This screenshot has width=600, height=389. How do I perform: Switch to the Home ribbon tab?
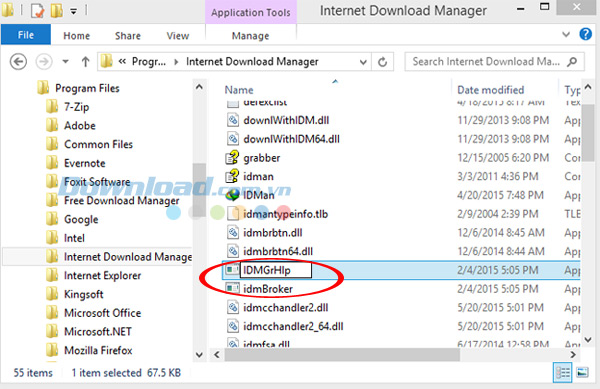point(77,36)
